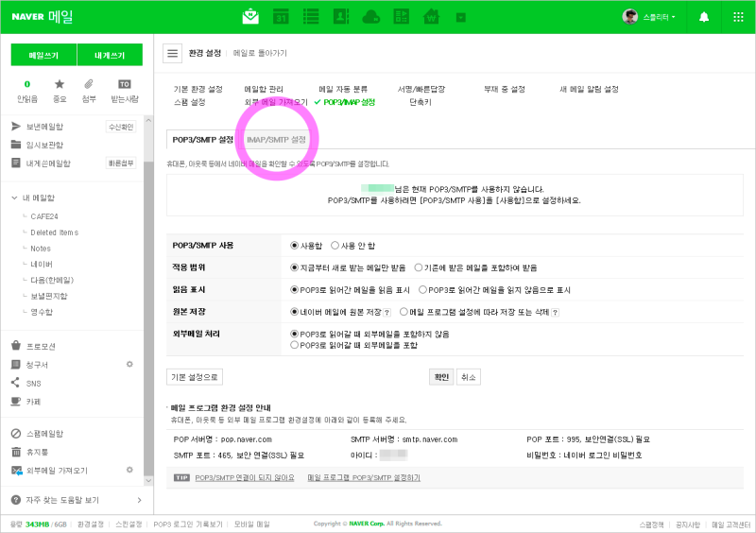
Task: Select 메일 프로그램 설정에 따라 저장 또는 삭제
Action: click(x=404, y=312)
